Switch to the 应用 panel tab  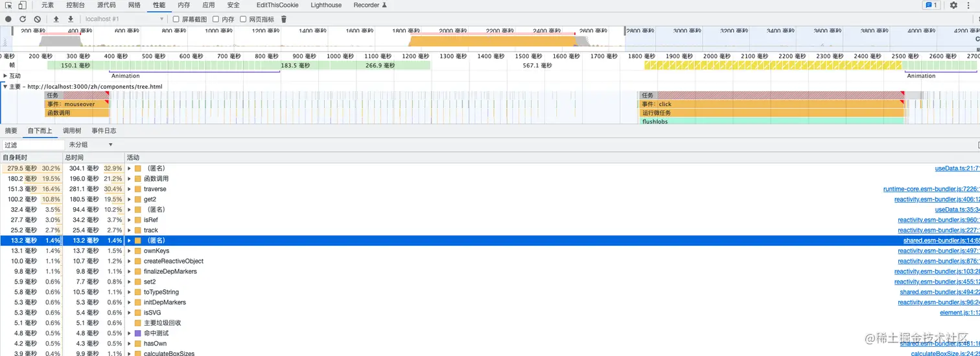pyautogui.click(x=209, y=5)
